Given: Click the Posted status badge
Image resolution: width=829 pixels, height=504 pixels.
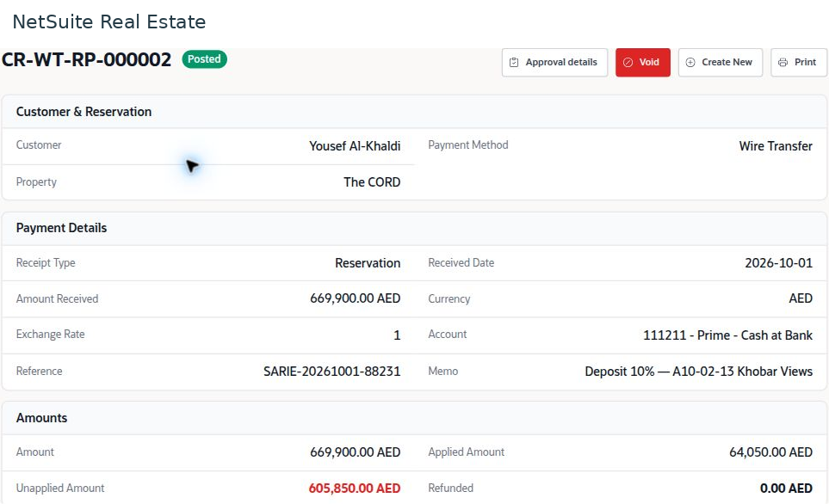Looking at the screenshot, I should (205, 59).
